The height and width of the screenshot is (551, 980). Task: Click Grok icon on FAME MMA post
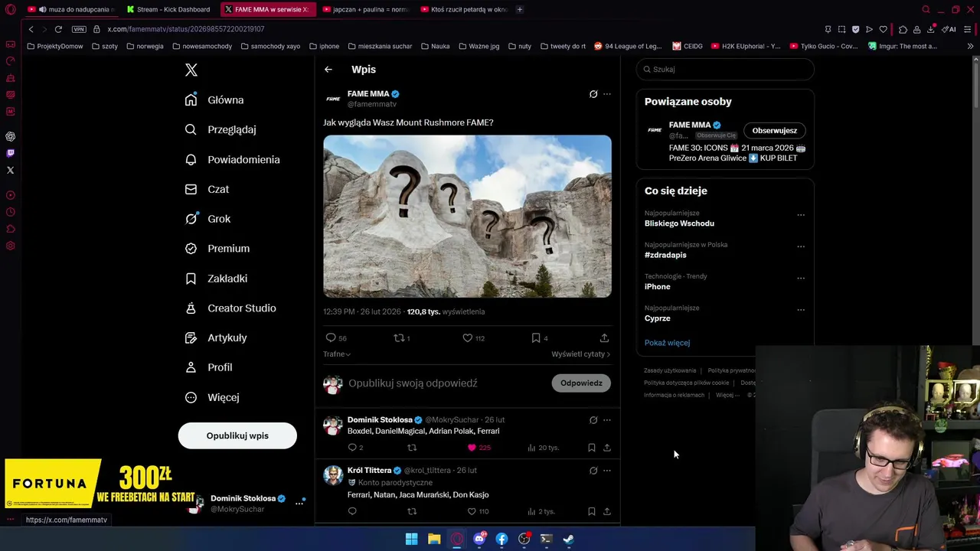click(x=593, y=94)
